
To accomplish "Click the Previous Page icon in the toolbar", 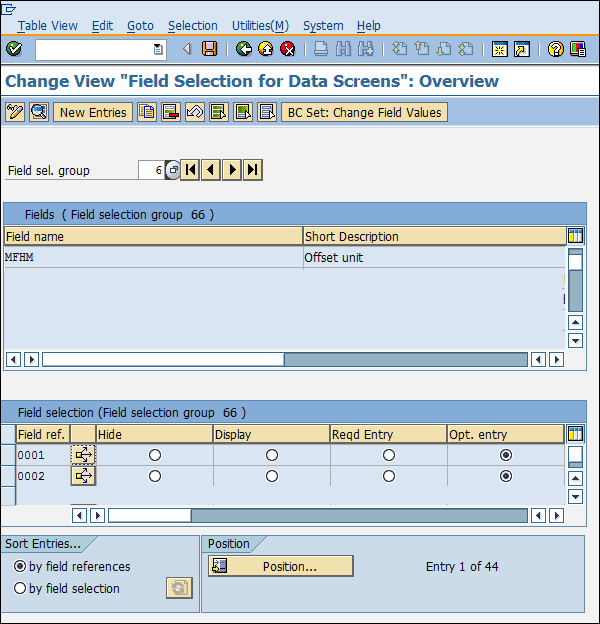I will (422, 49).
